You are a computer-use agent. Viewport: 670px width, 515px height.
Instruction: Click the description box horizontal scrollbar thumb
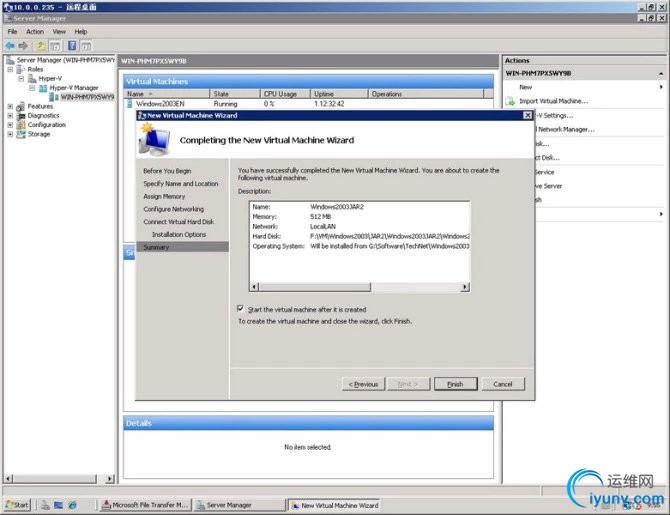pyautogui.click(x=315, y=287)
